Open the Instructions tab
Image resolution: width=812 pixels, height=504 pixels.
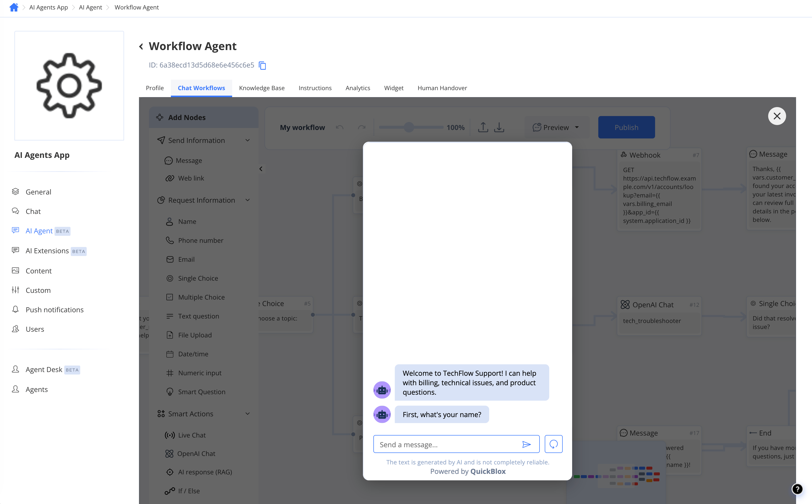tap(315, 88)
